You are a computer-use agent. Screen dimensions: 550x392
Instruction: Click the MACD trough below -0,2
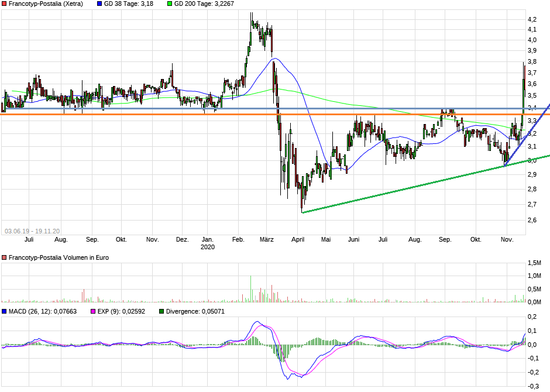click(288, 379)
